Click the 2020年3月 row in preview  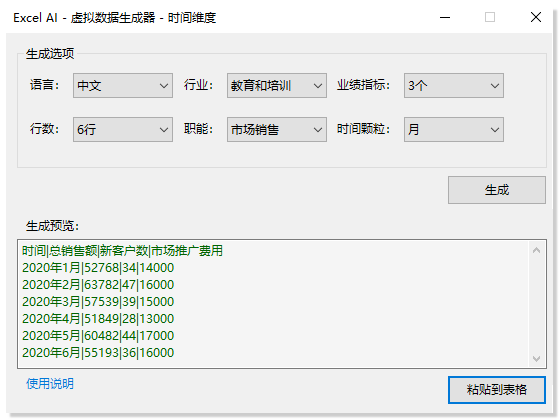98,302
